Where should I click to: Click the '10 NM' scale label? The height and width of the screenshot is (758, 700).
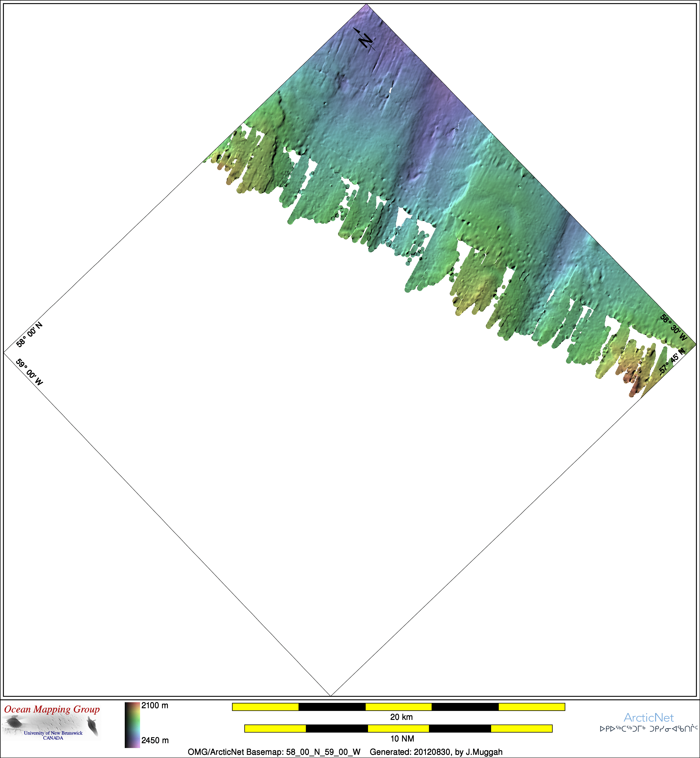[402, 739]
